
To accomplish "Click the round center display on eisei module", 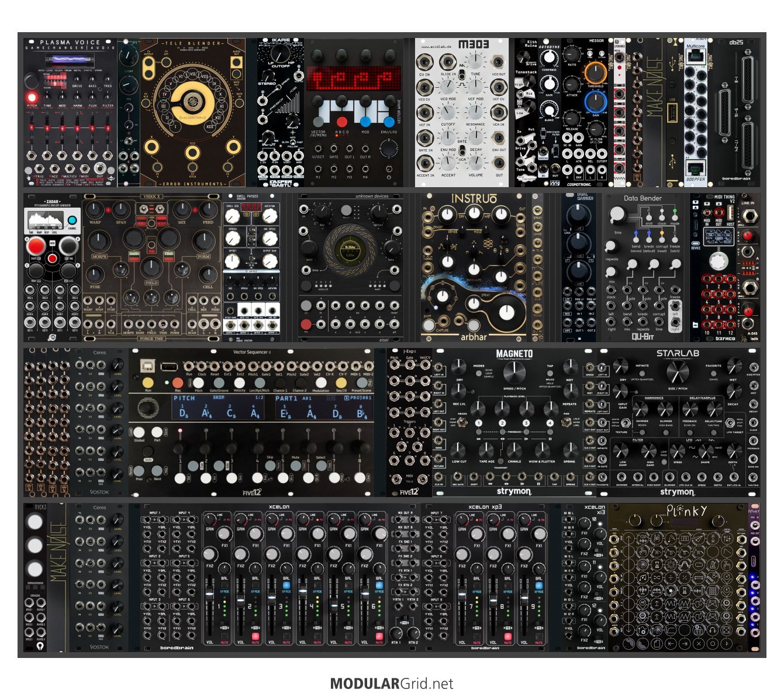I will pyautogui.click(x=351, y=251).
